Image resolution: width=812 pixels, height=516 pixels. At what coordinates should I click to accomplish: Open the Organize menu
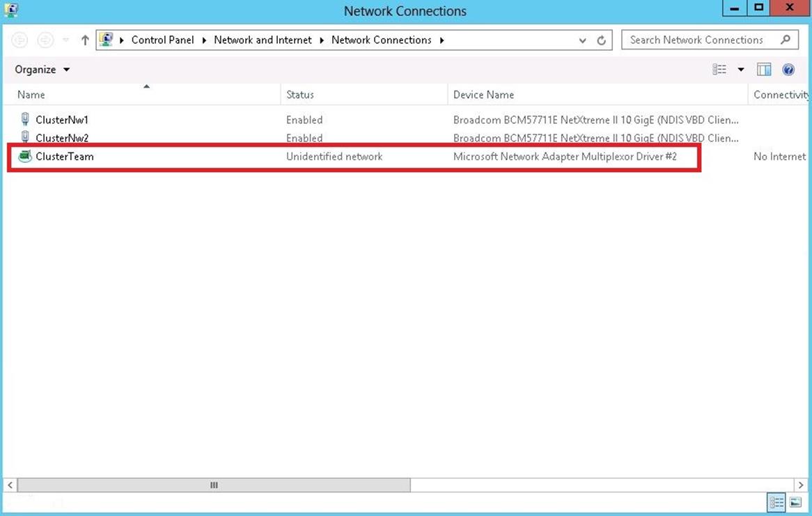pyautogui.click(x=42, y=70)
